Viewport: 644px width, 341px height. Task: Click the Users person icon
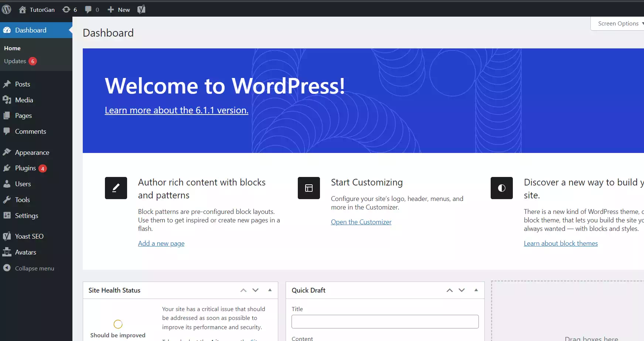7,184
